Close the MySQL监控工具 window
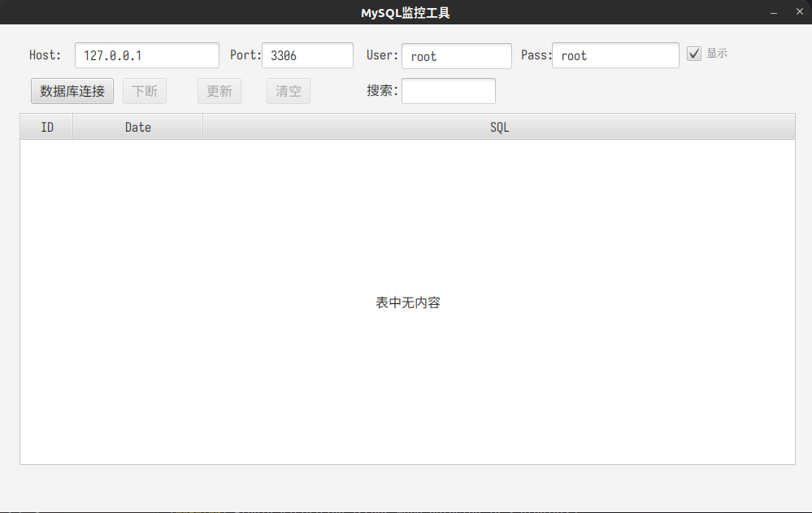Image resolution: width=812 pixels, height=513 pixels. [800, 12]
